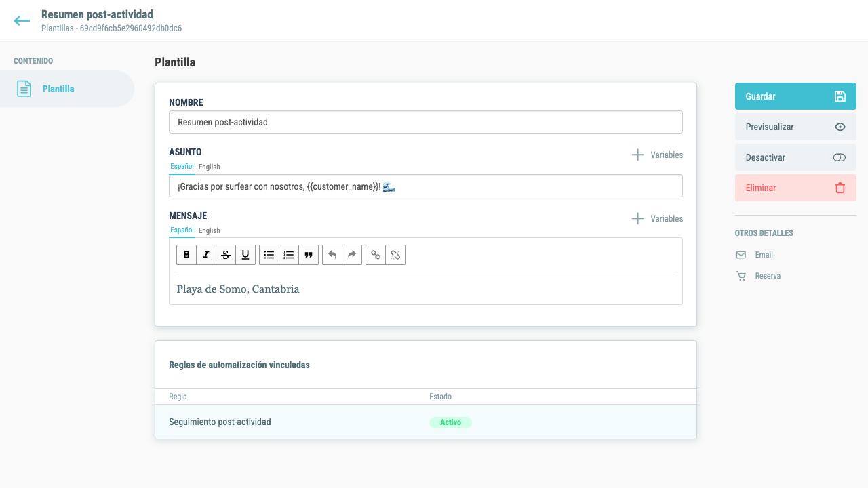868x488 pixels.
Task: Click the Resumen post-actividad page title
Action: (97, 14)
